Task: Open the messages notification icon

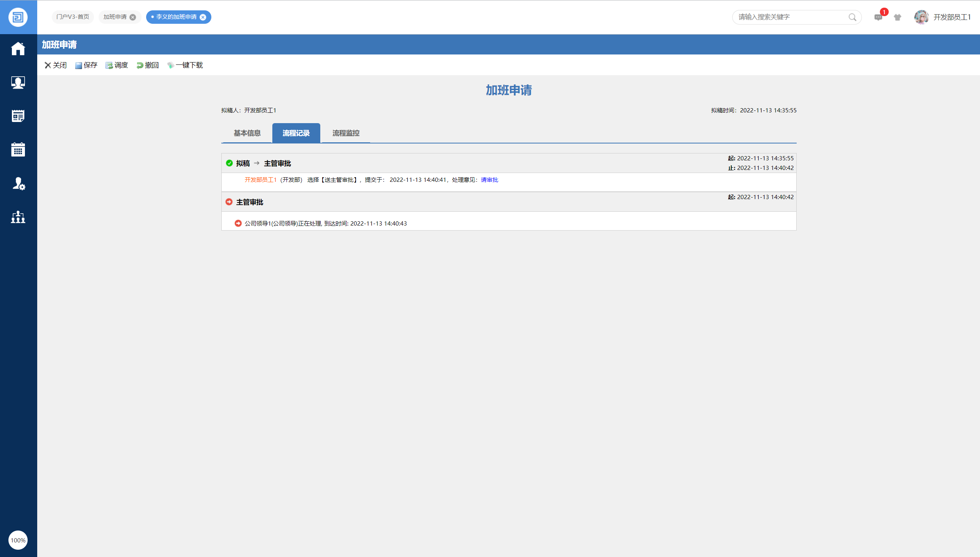Action: (x=878, y=17)
